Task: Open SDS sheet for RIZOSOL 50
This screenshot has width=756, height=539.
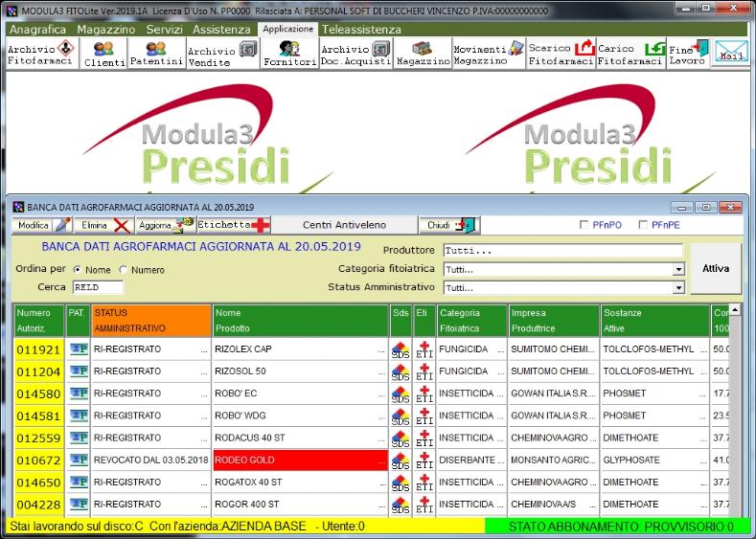Action: point(401,372)
